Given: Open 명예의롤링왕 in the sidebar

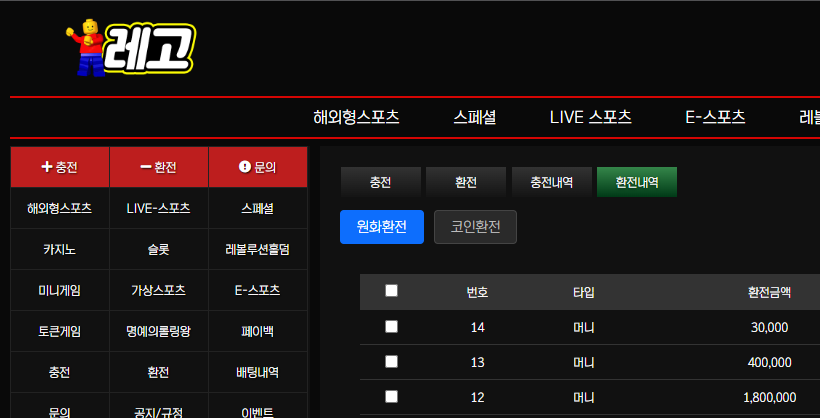Looking at the screenshot, I should coord(158,331).
